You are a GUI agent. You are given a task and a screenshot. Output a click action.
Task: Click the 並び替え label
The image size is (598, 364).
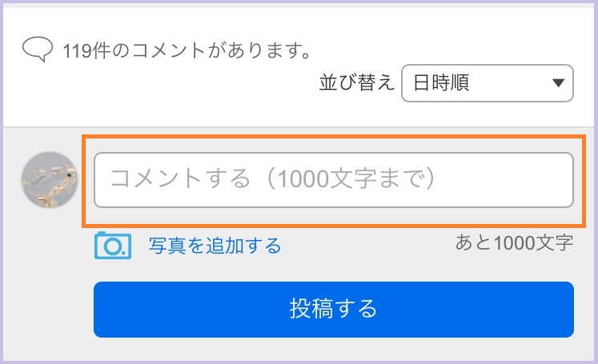pyautogui.click(x=356, y=82)
